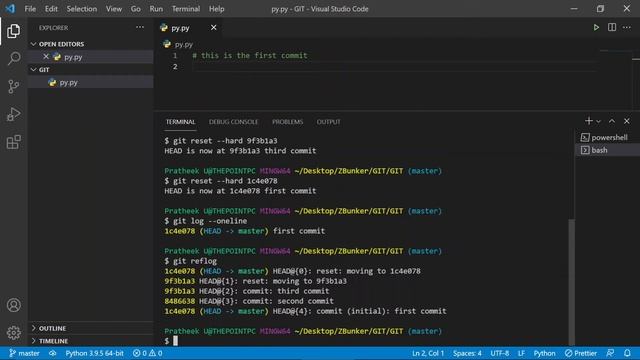Viewport: 640px width, 360px height.
Task: Click the 'git reflog' command text
Action: 195,261
